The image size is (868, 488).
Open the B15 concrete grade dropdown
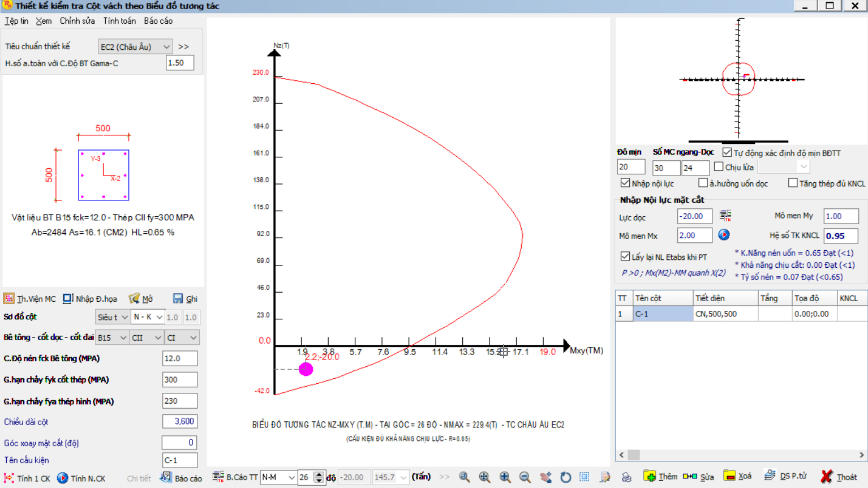tap(112, 338)
